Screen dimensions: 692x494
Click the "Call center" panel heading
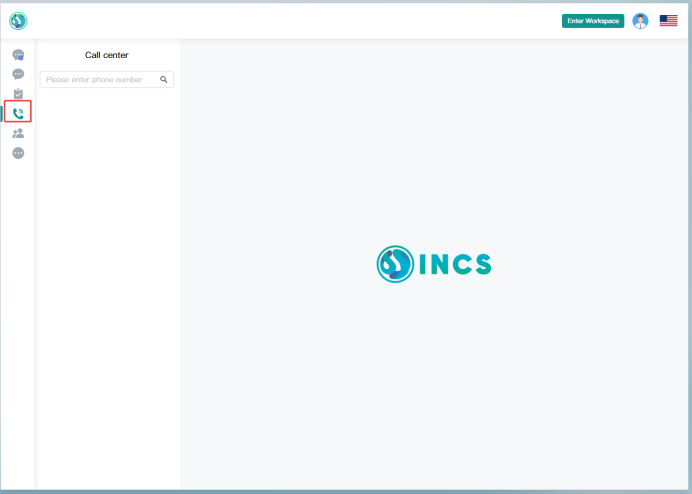pyautogui.click(x=106, y=55)
